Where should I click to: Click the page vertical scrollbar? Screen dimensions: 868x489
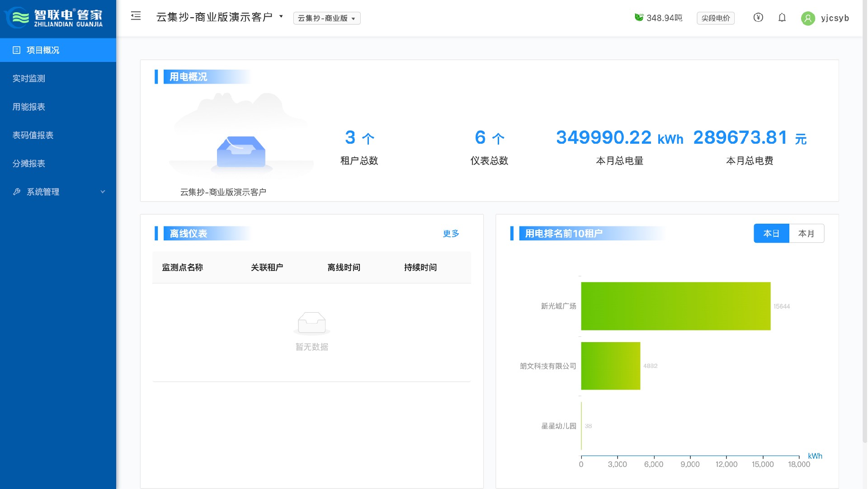(x=864, y=226)
